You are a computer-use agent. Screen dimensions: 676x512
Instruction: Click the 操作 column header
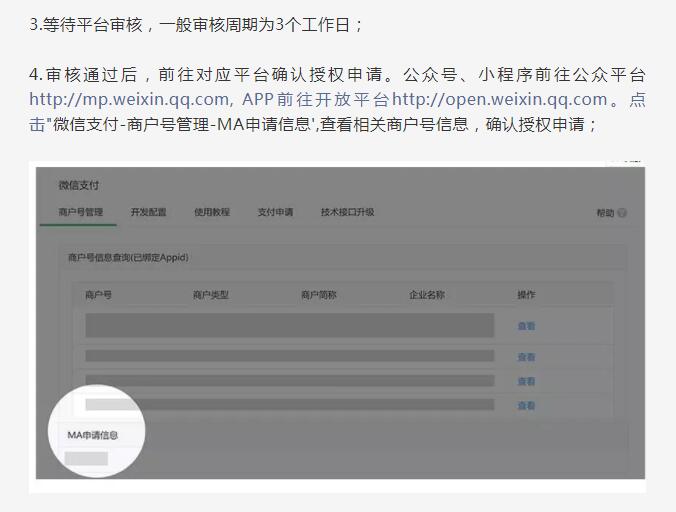(526, 295)
